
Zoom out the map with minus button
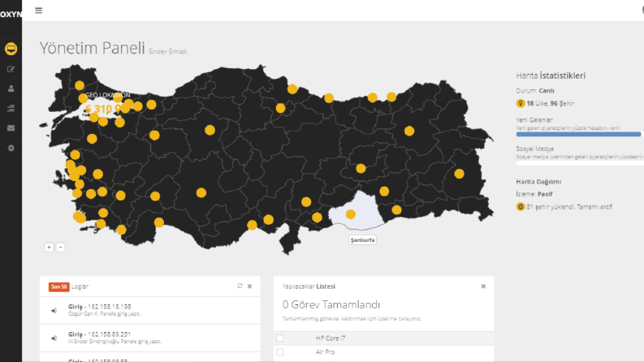60,247
